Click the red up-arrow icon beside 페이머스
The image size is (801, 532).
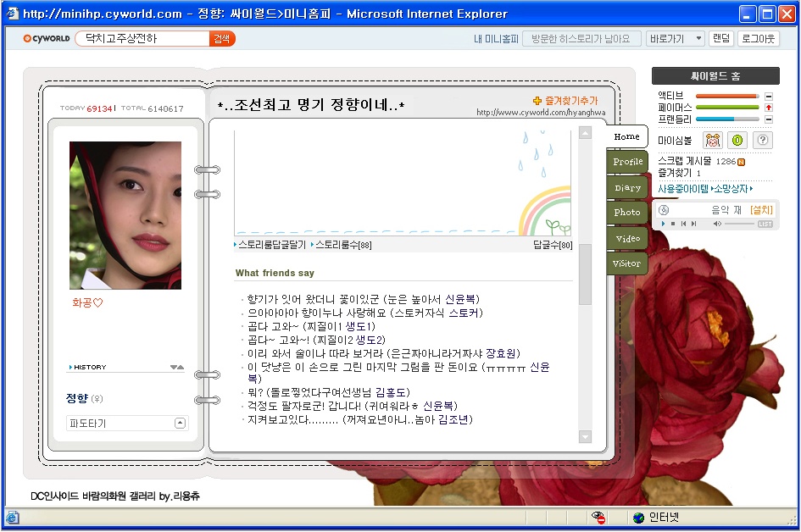[769, 108]
